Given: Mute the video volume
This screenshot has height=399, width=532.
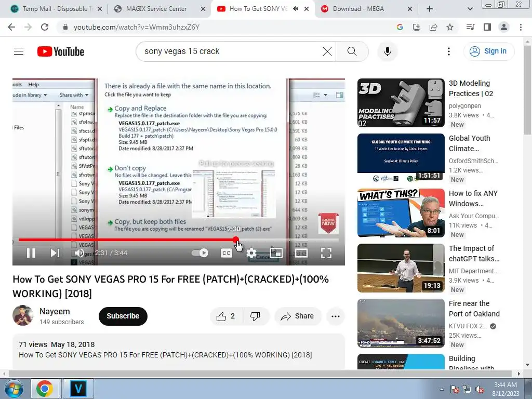Looking at the screenshot, I should tap(79, 253).
